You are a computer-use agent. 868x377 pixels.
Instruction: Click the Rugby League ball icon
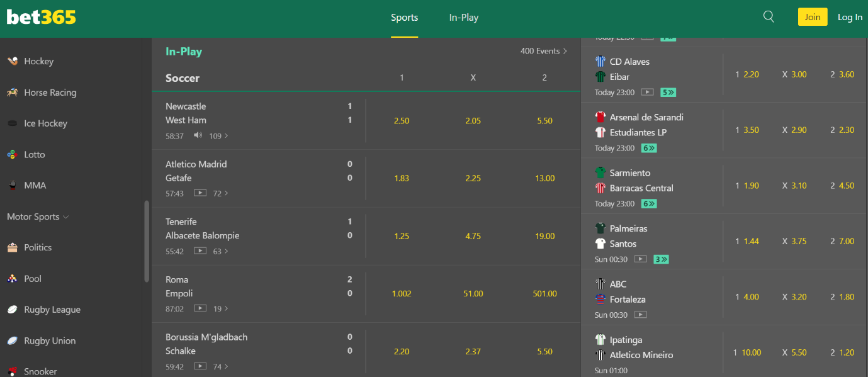tap(13, 310)
